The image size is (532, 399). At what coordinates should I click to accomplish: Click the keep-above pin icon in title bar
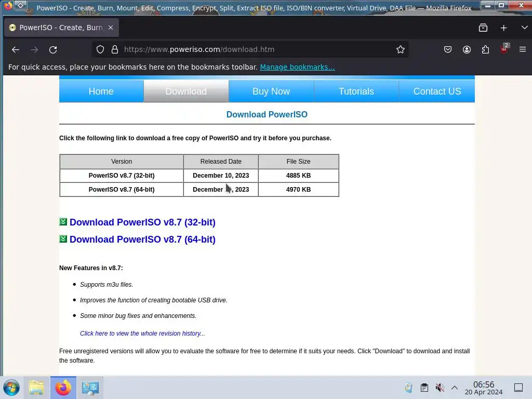[x=20, y=6]
